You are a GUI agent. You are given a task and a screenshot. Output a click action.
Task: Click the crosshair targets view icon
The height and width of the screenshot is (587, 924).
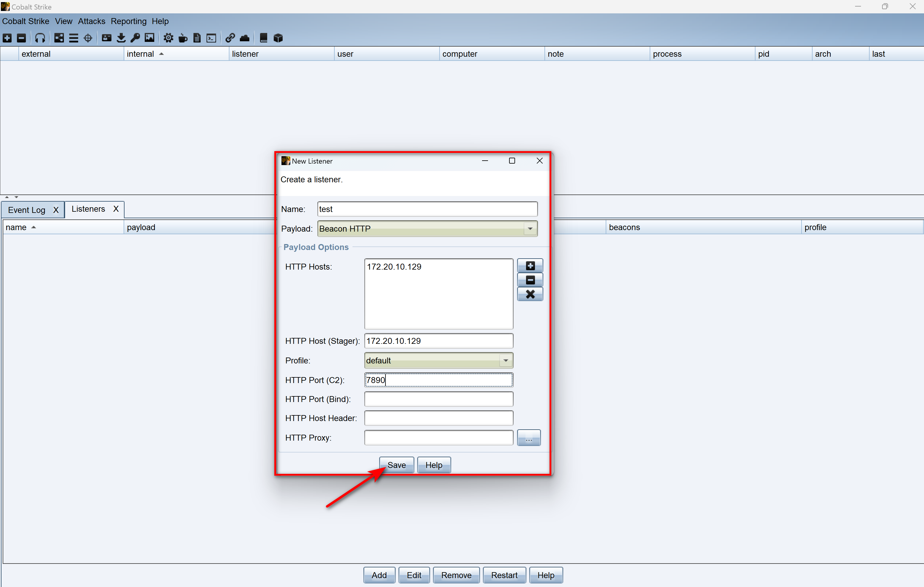(88, 38)
